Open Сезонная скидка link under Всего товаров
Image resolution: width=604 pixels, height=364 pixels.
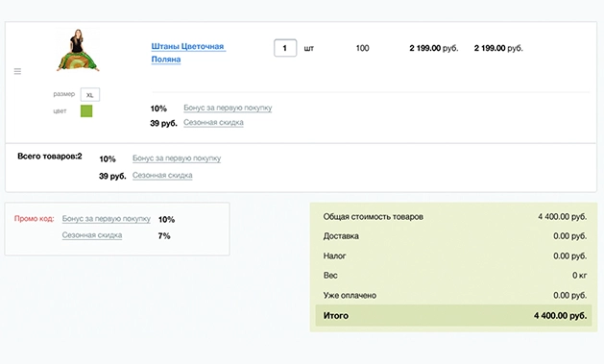(162, 175)
